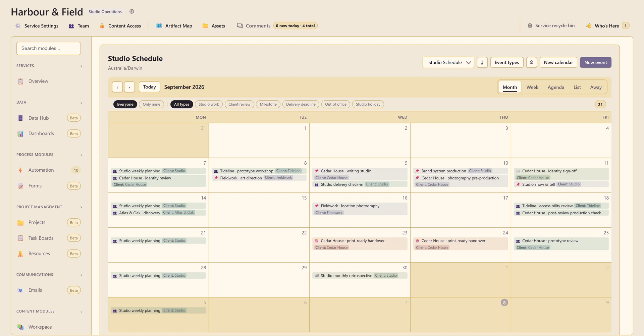Click the New event button

[x=596, y=62]
